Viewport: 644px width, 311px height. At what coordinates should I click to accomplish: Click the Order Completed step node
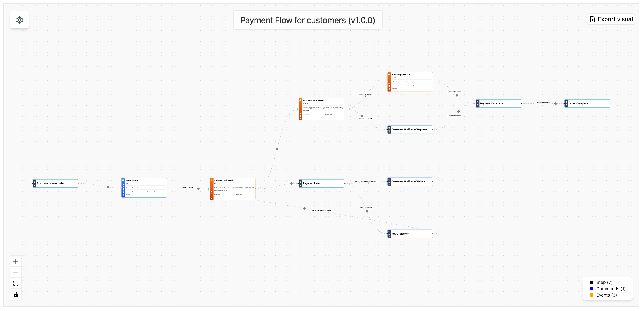[587, 103]
